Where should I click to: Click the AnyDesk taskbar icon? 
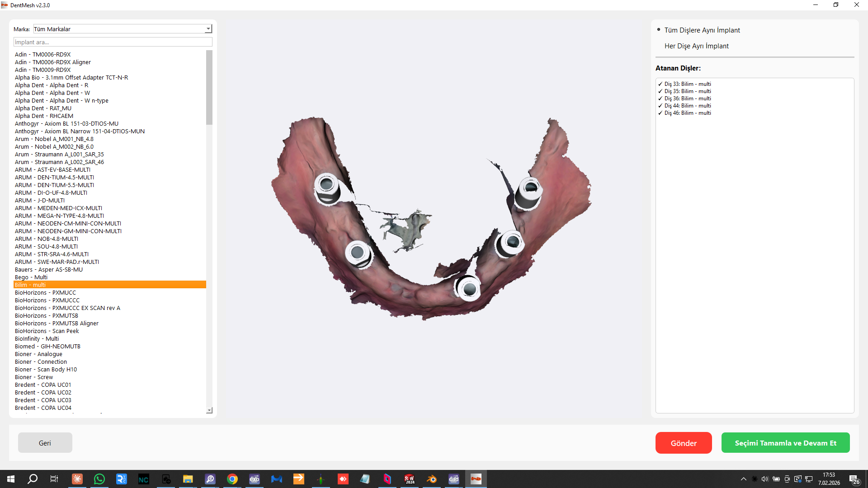343,479
